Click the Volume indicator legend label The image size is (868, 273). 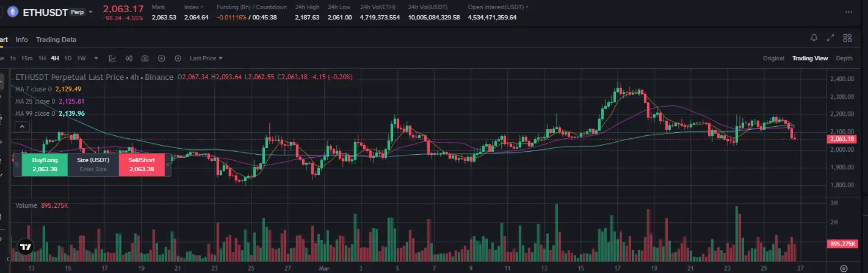26,206
